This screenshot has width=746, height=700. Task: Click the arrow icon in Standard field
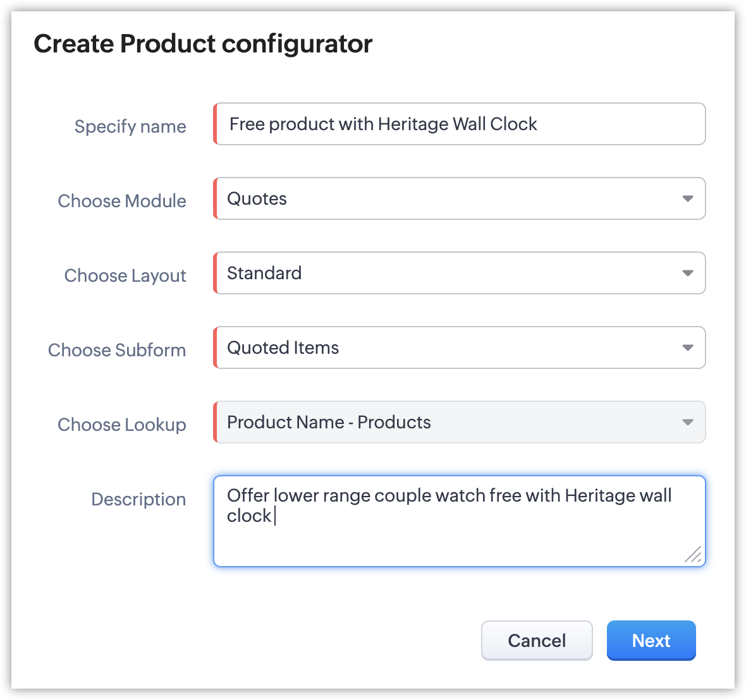click(688, 274)
